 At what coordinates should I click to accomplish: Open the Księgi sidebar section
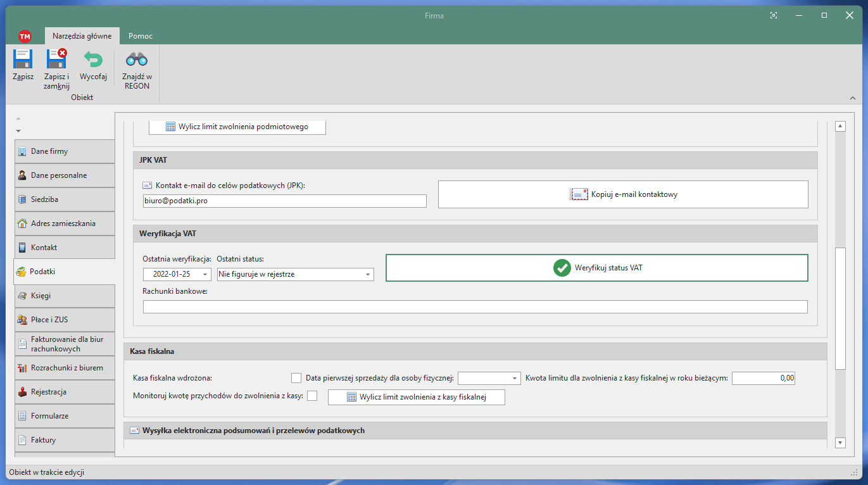click(x=65, y=296)
